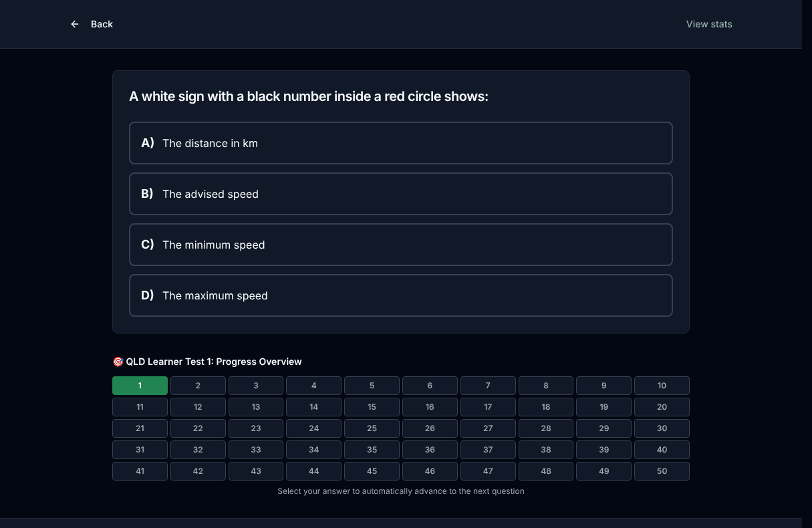Jump to question 26

430,428
